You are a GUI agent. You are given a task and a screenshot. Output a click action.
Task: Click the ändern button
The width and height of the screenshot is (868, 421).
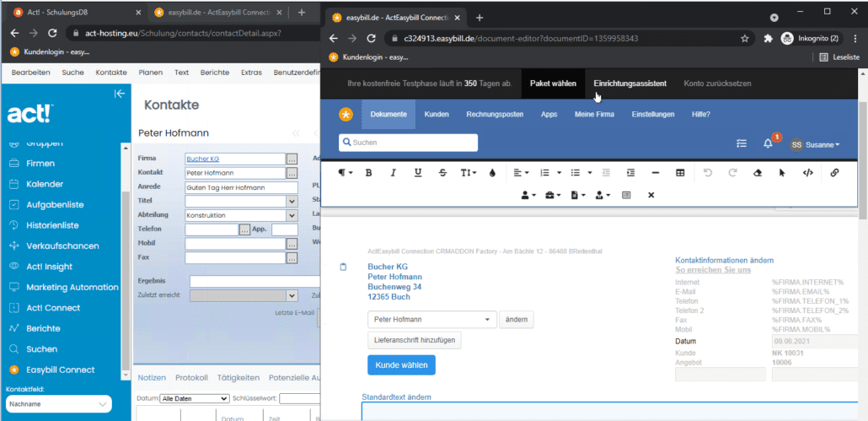tap(517, 320)
